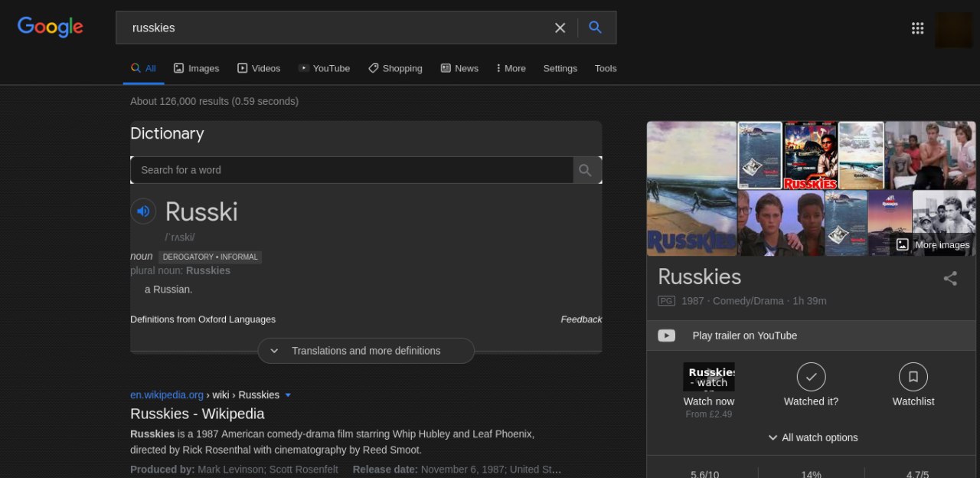
Task: Click Definitions from Oxford Languages text
Action: 203,319
